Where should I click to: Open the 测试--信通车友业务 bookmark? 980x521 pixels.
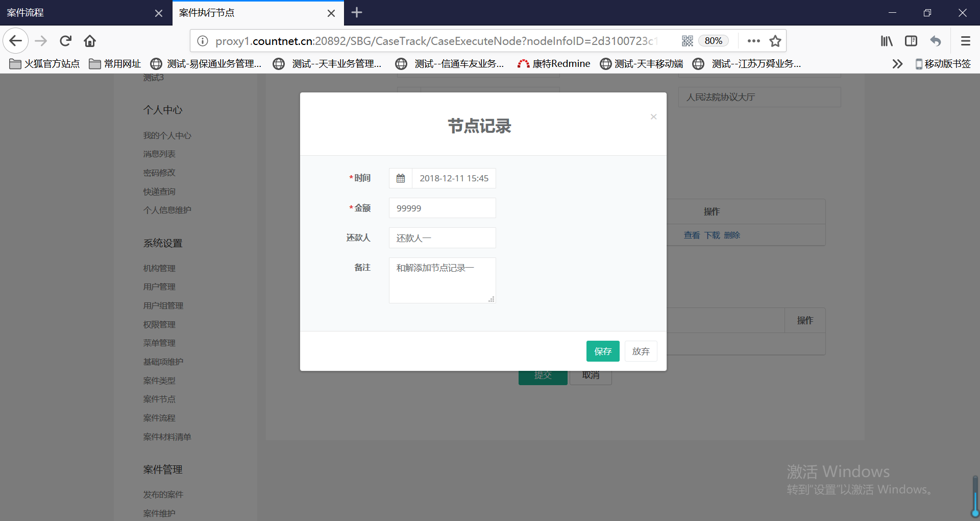click(450, 64)
